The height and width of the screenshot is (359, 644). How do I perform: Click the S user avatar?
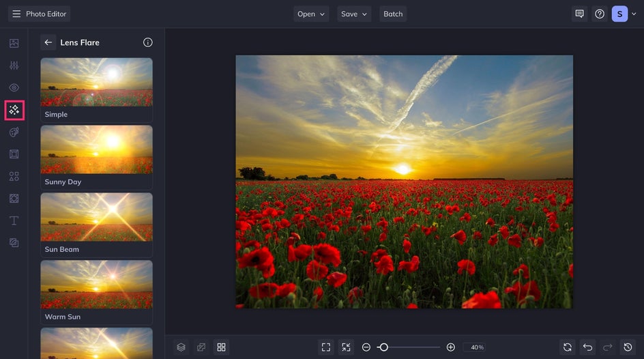coord(619,14)
